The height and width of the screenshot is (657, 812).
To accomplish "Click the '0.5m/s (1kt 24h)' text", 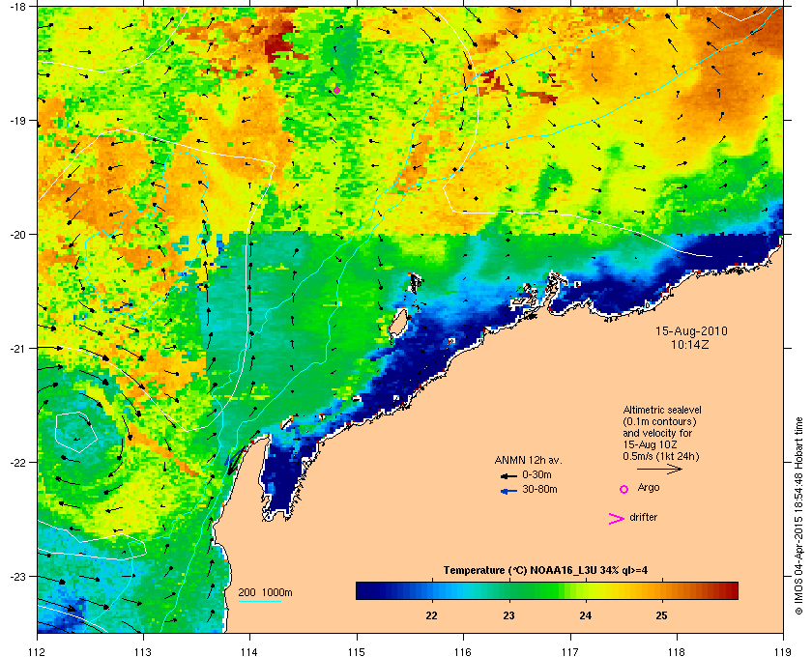I will coord(661,457).
